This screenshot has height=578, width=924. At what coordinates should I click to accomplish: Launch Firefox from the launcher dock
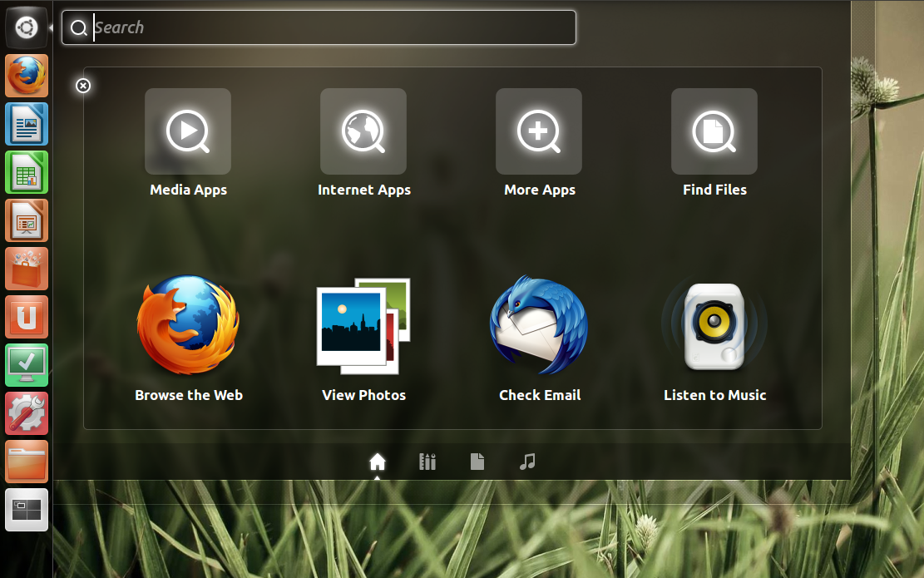(27, 75)
